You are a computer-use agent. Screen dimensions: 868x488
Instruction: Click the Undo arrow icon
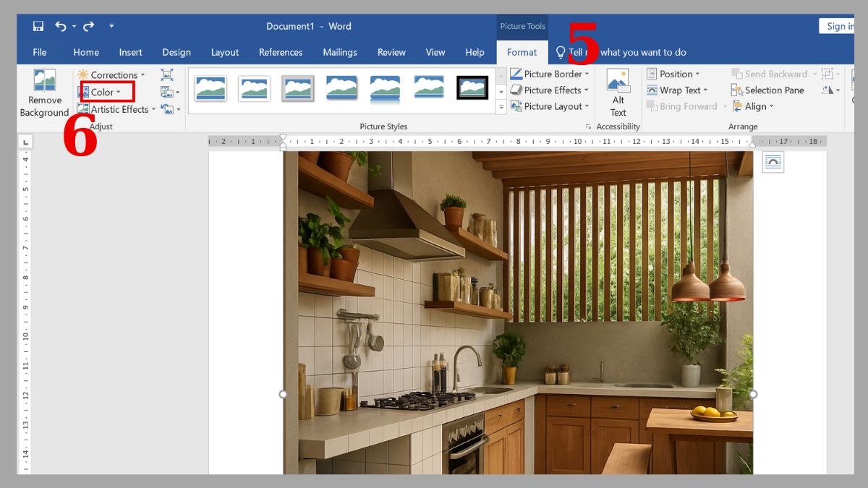pos(61,26)
